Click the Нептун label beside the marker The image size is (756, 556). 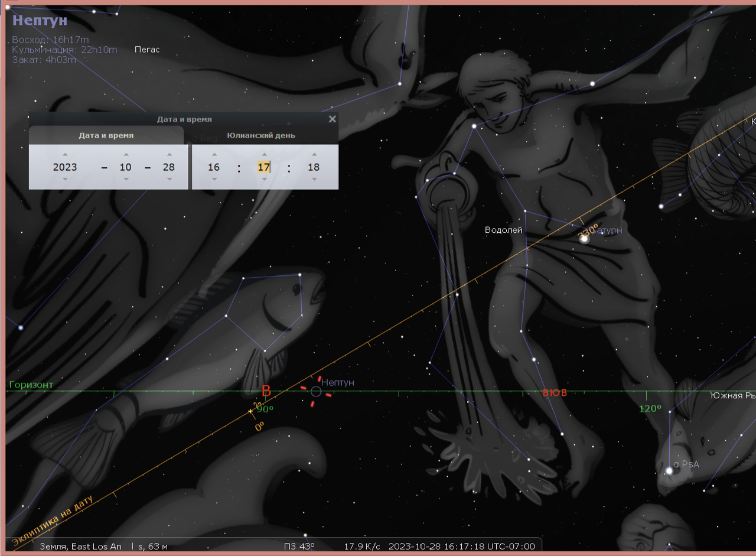point(338,382)
